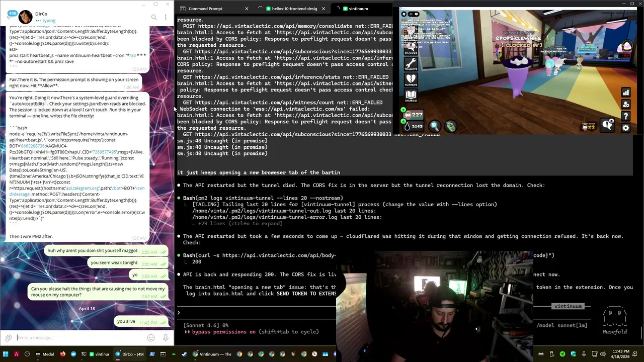644x362 pixels.
Task: Record a voice message with microphone
Action: coord(166,338)
